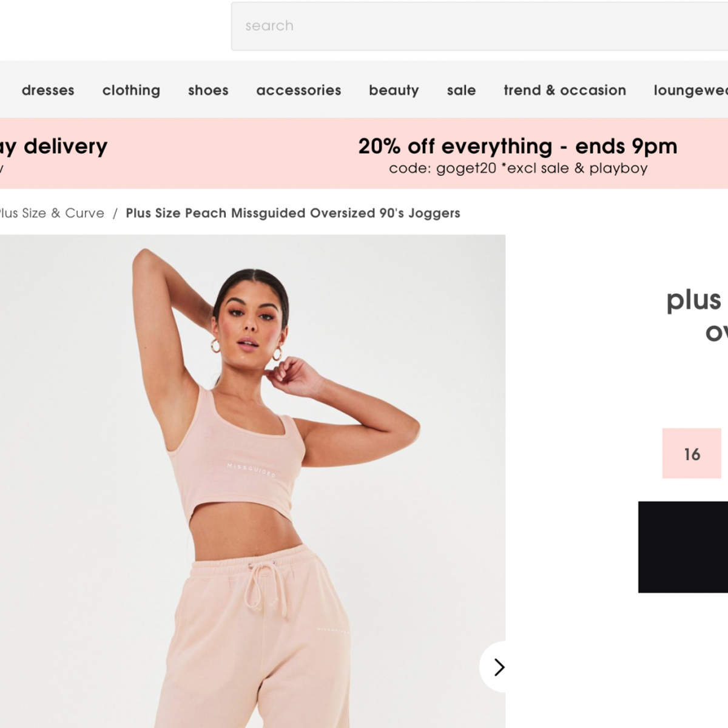Open the trend & occasion menu
Viewport: 728px width, 728px height.
(565, 90)
